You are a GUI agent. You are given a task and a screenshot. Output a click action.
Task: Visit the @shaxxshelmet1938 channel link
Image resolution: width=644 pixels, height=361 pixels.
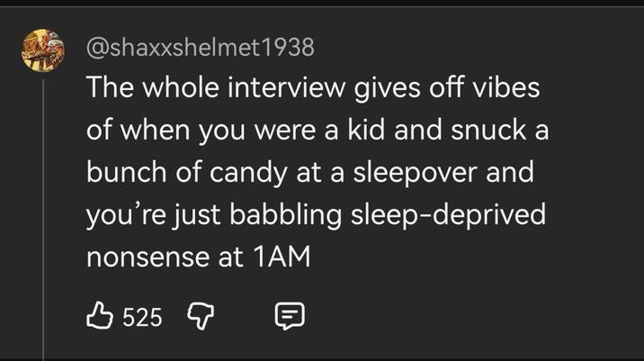[x=201, y=48]
